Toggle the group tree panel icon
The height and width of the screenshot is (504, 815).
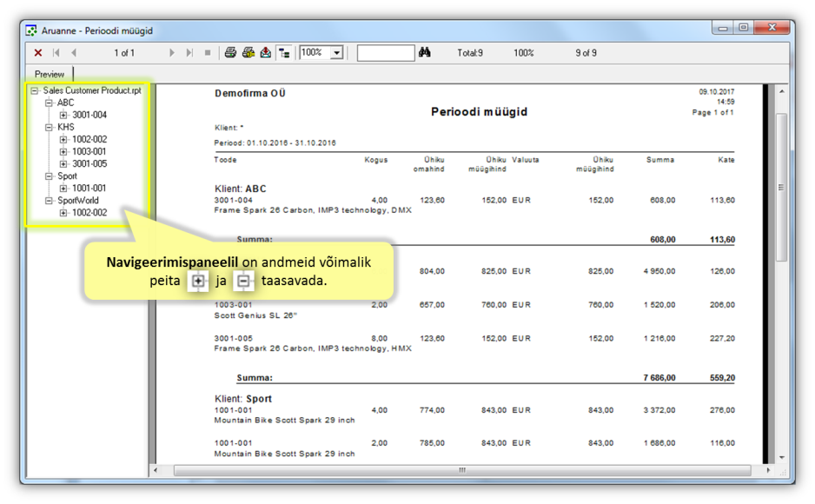283,53
